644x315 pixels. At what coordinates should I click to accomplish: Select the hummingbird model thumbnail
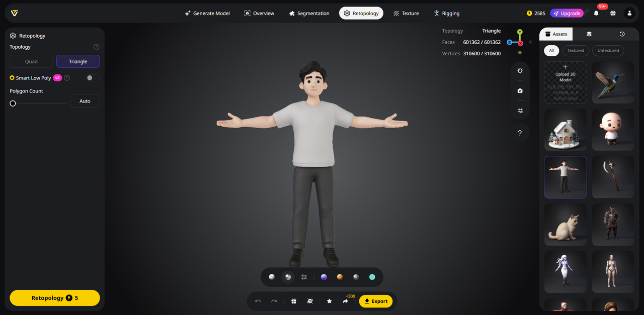point(613,82)
